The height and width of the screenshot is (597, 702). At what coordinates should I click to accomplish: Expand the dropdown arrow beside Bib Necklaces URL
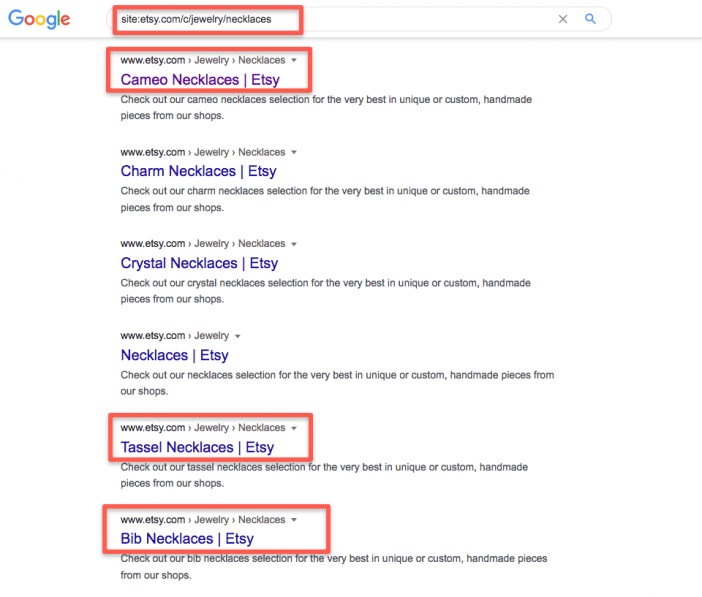click(294, 520)
